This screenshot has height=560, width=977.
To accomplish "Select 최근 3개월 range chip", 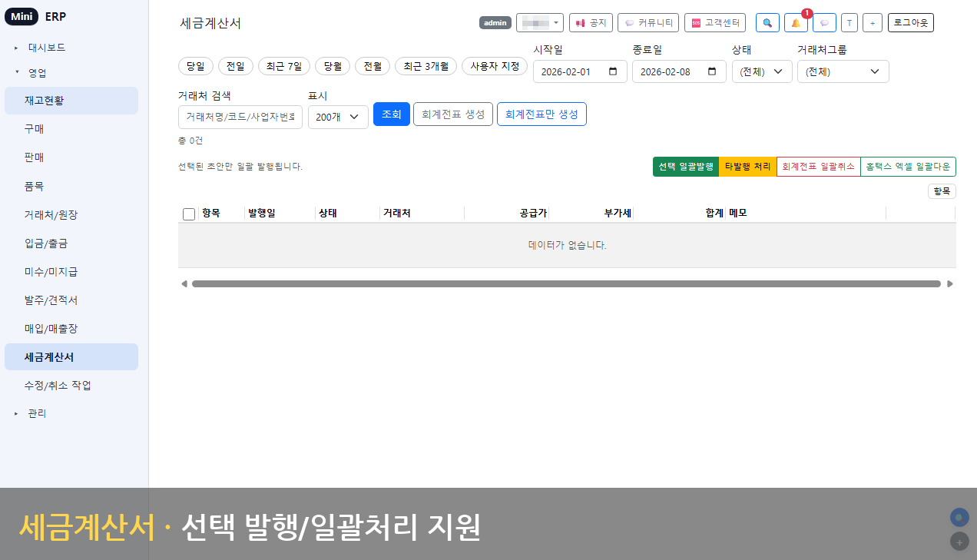I will 426,66.
